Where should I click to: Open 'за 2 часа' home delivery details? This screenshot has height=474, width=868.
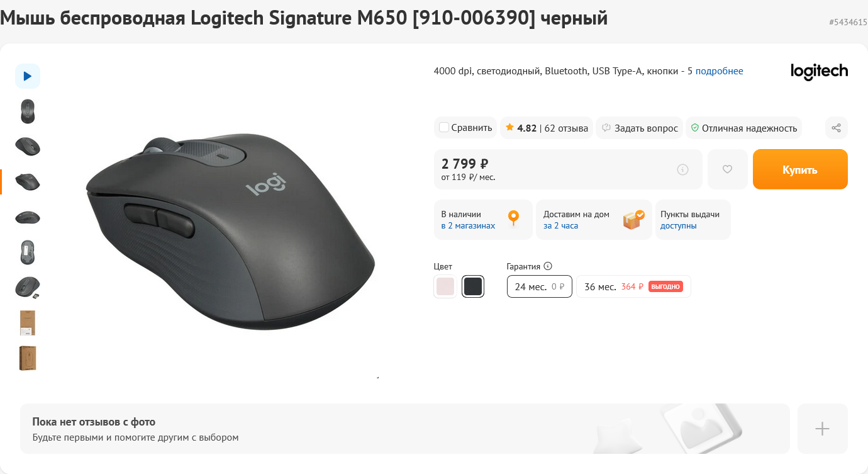click(561, 226)
